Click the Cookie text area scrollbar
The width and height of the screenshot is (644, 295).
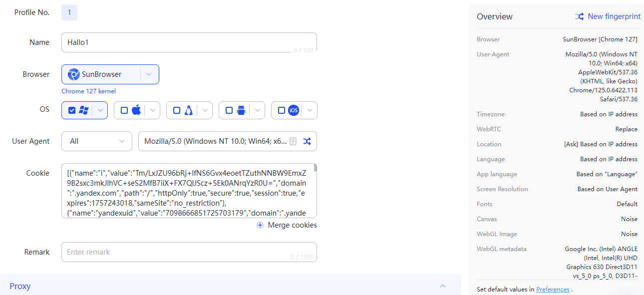coord(315,168)
